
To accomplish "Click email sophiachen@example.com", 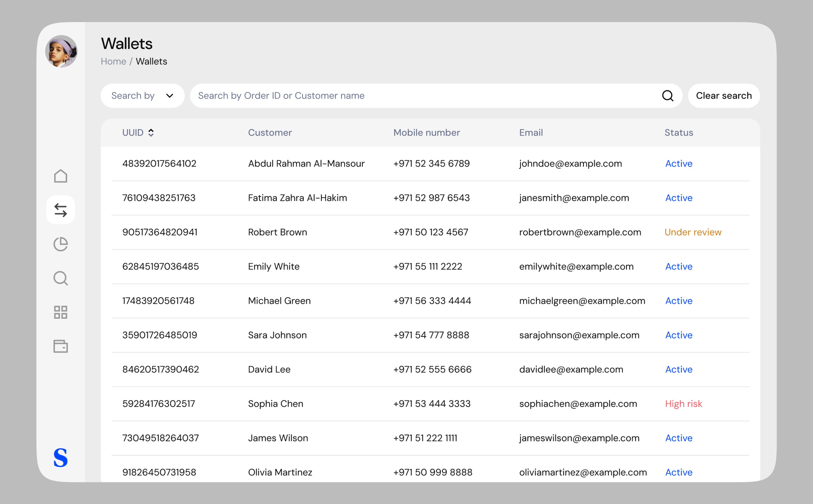I will point(578,404).
